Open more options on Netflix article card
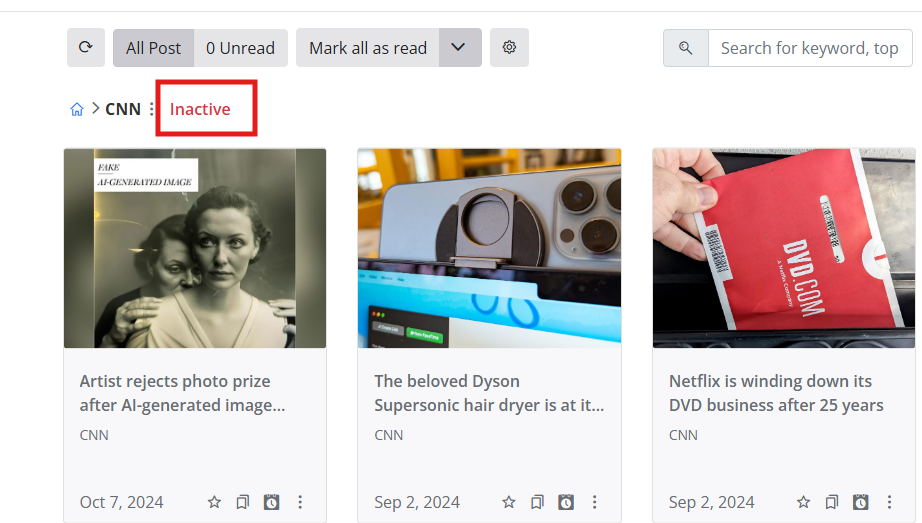Image resolution: width=922 pixels, height=523 pixels. click(x=889, y=502)
